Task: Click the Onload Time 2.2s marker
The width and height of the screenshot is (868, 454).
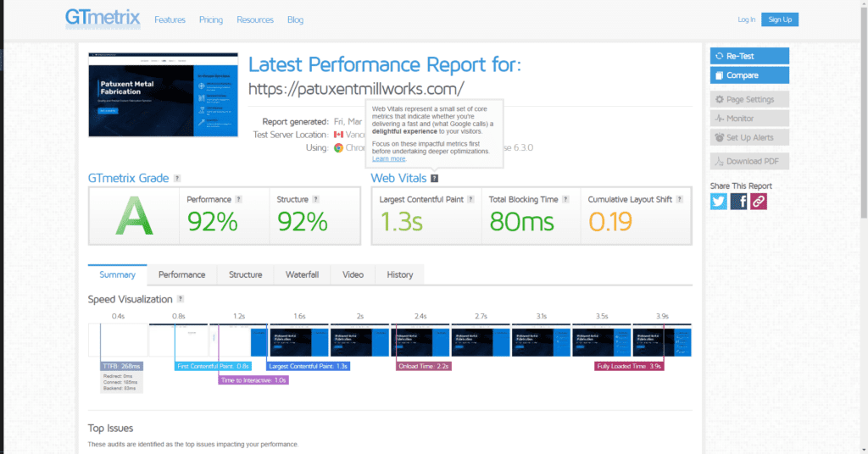Action: (424, 366)
